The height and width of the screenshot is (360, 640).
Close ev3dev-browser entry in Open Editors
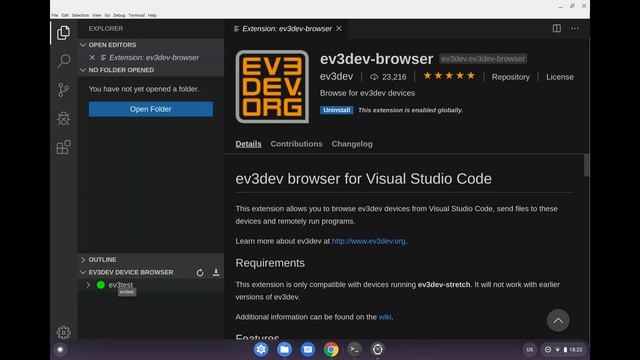[x=92, y=58]
